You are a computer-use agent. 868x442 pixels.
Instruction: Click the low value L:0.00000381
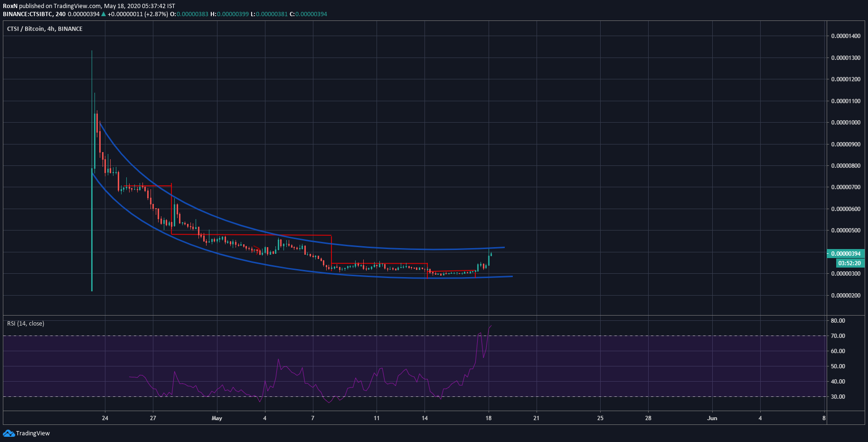269,14
